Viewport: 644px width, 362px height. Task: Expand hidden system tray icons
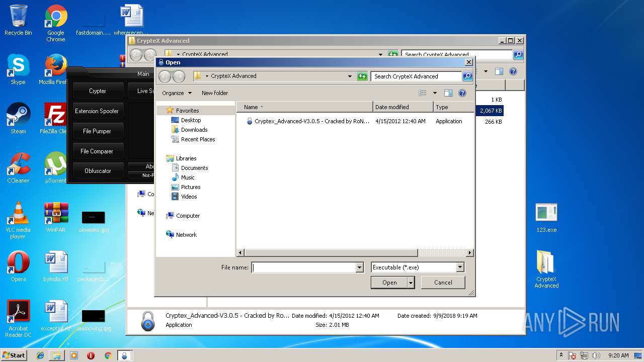click(561, 355)
